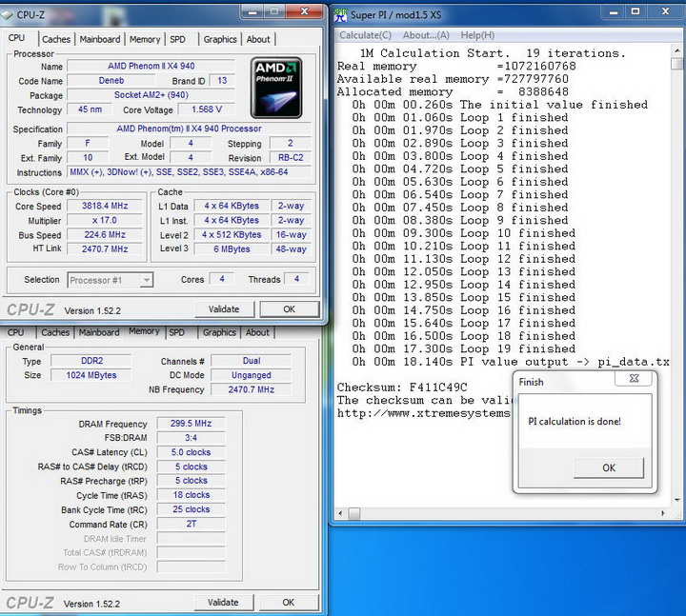Click the memory Type value DDR2
The image size is (686, 616).
pyautogui.click(x=91, y=361)
